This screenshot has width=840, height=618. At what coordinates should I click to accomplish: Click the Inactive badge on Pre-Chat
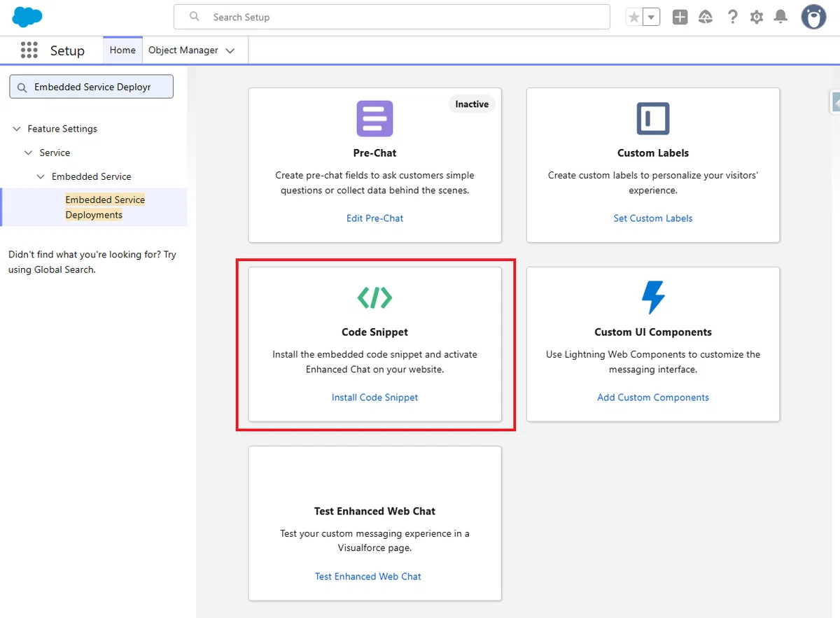click(x=472, y=104)
